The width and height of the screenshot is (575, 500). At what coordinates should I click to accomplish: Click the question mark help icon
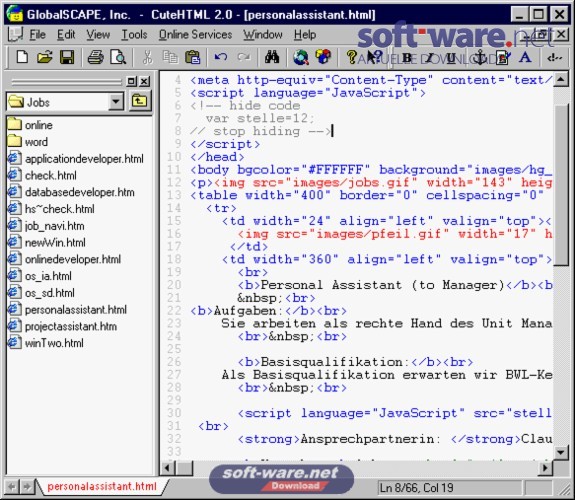[351, 57]
